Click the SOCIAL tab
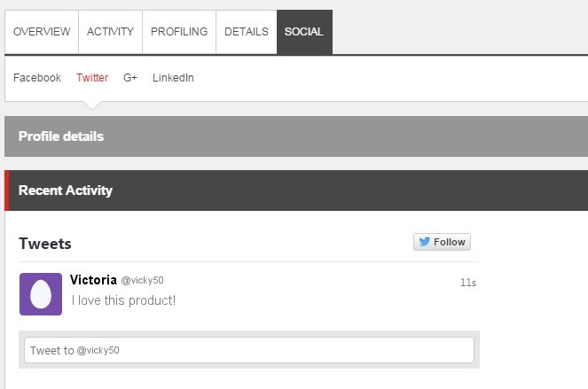This screenshot has height=389, width=588. tap(304, 32)
